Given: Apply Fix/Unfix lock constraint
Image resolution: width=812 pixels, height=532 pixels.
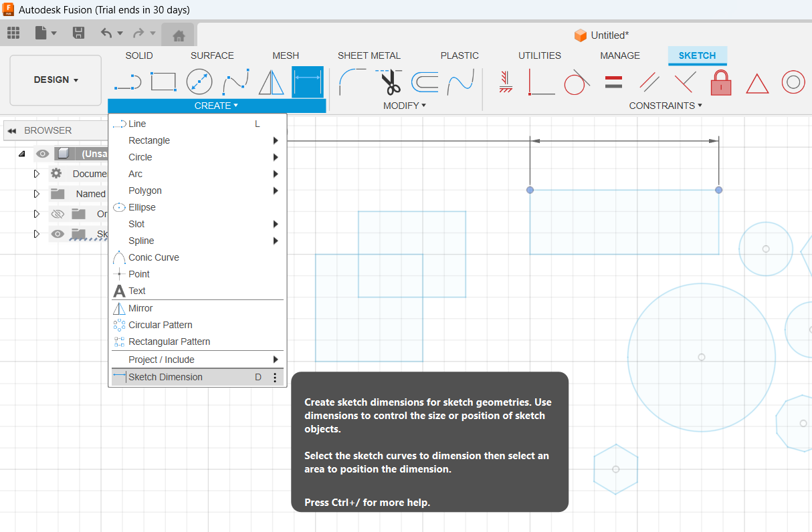Looking at the screenshot, I should 721,82.
